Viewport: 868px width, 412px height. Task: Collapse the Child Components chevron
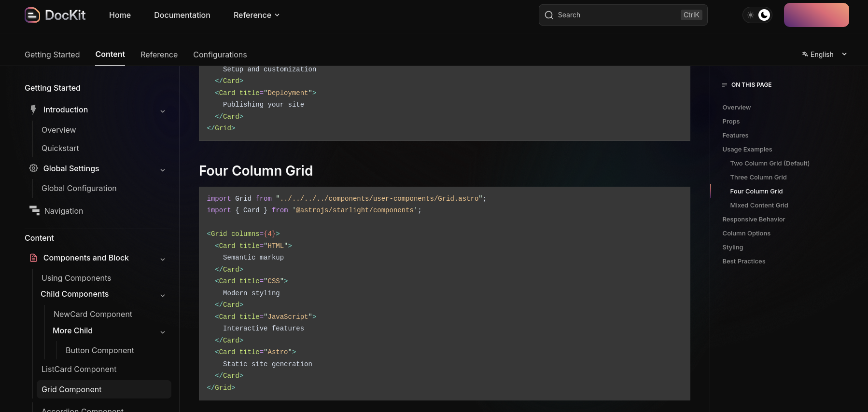pos(163,296)
